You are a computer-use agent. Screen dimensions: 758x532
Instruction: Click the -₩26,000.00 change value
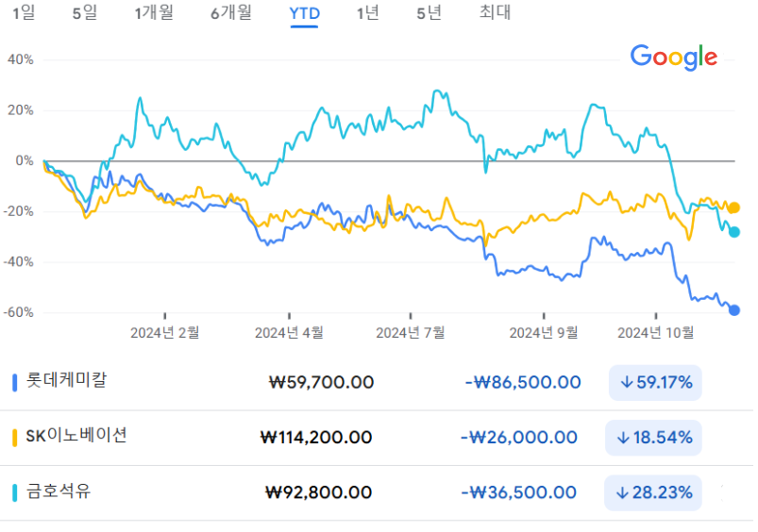point(519,438)
